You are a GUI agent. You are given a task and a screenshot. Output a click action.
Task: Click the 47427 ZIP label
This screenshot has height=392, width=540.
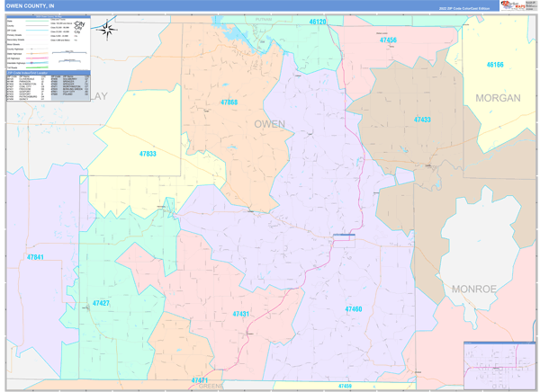click(101, 303)
